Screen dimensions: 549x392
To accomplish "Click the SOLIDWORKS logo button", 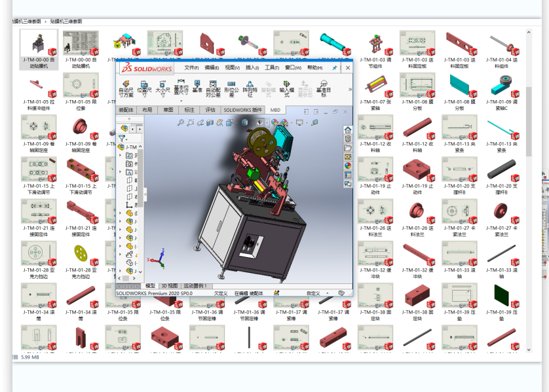I will click(147, 68).
